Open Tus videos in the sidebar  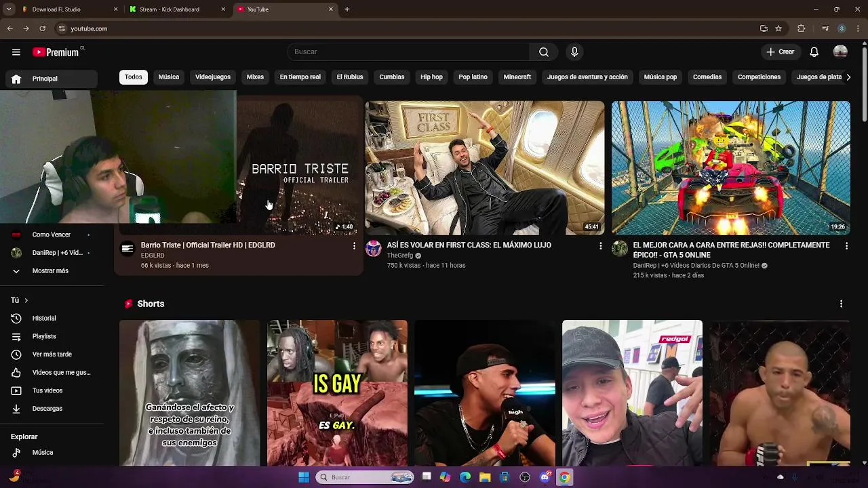click(x=52, y=390)
